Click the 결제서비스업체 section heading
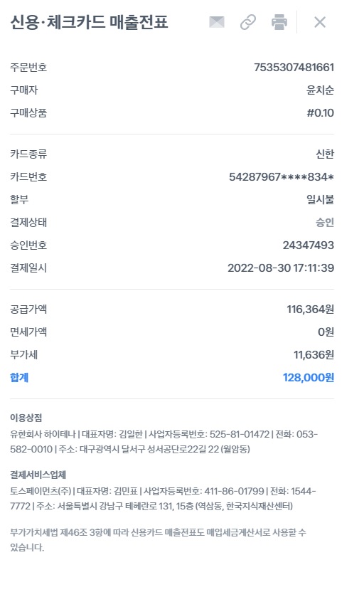Viewport: 364px width, 592px height. tap(38, 475)
